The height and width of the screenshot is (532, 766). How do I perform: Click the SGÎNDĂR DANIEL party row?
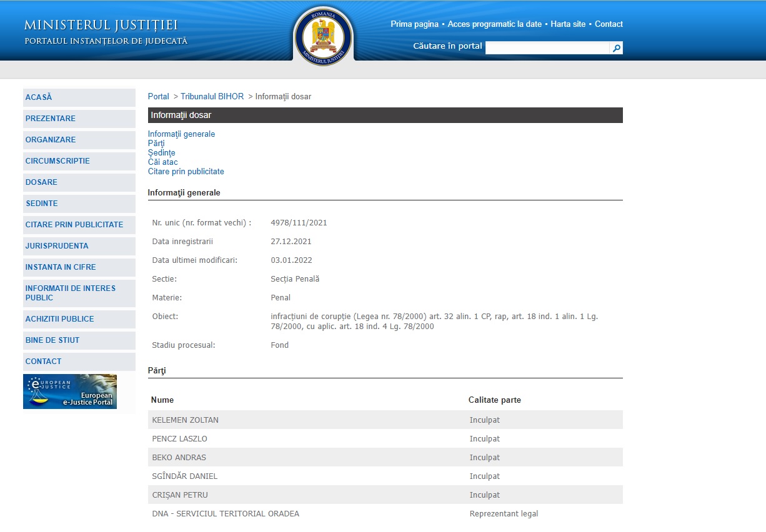[x=385, y=476]
